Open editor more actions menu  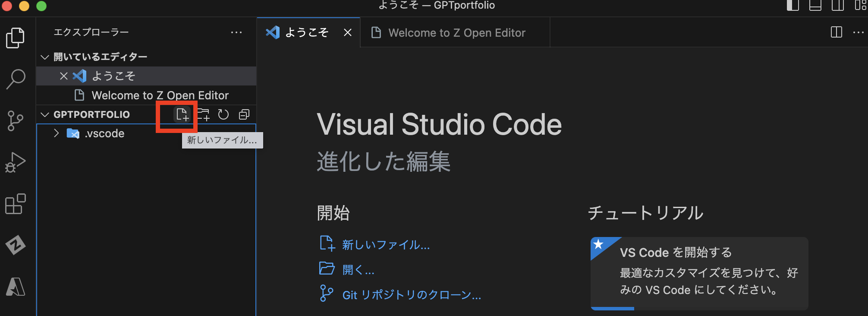pyautogui.click(x=859, y=32)
